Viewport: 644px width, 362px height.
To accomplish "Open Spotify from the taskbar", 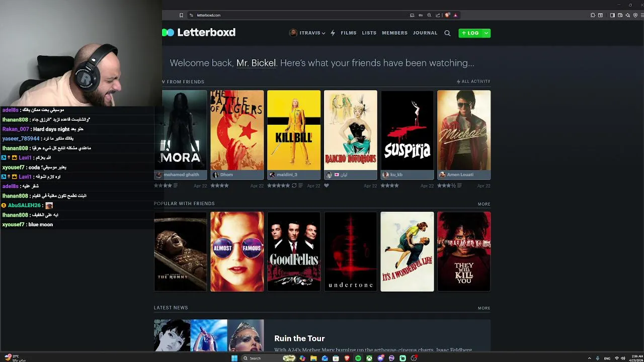I will point(358,358).
